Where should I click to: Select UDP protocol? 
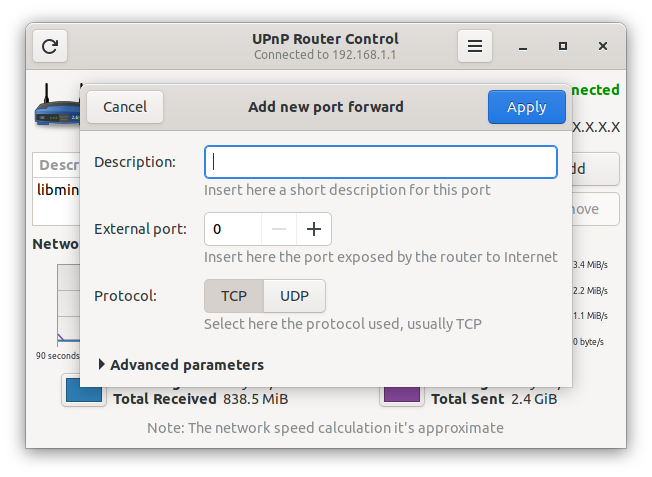[x=294, y=296]
